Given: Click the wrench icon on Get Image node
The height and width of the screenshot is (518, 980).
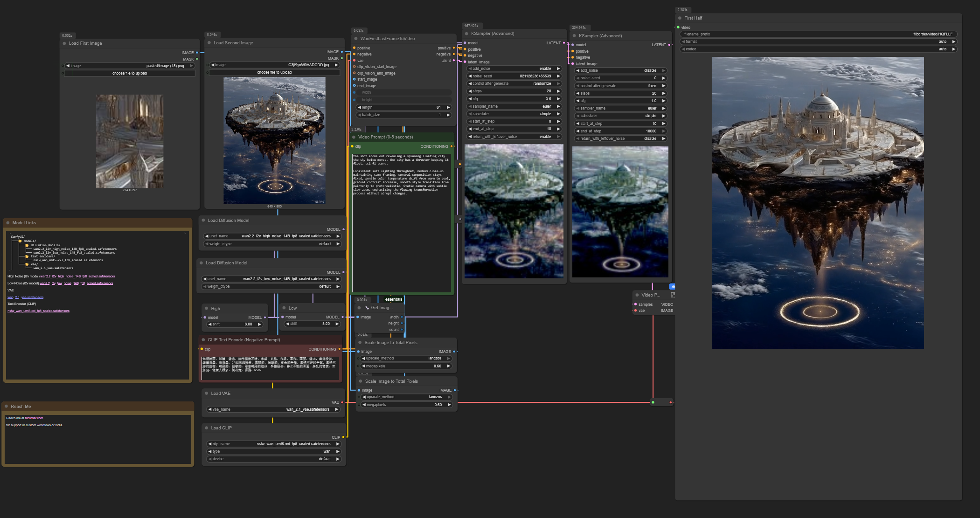Looking at the screenshot, I should click(x=367, y=308).
